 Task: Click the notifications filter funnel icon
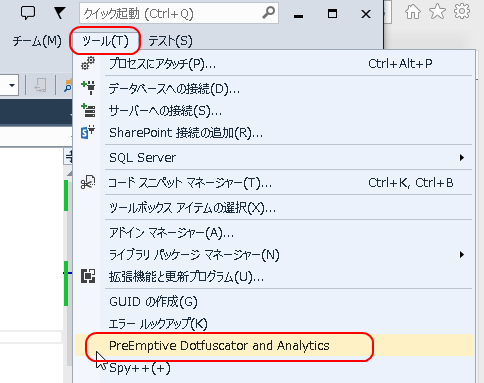coord(59,13)
